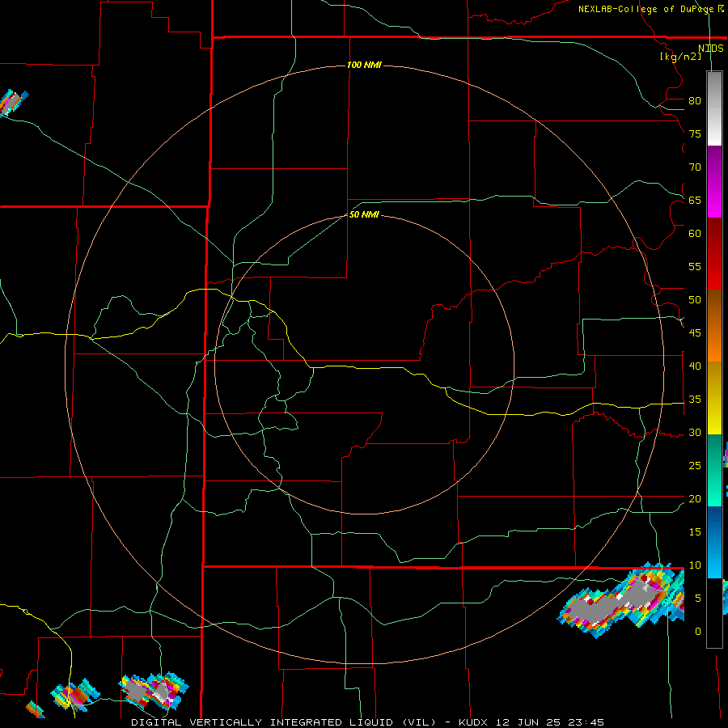Select the 65 value on the color scale
Image resolution: width=728 pixels, height=728 pixels.
(x=695, y=201)
